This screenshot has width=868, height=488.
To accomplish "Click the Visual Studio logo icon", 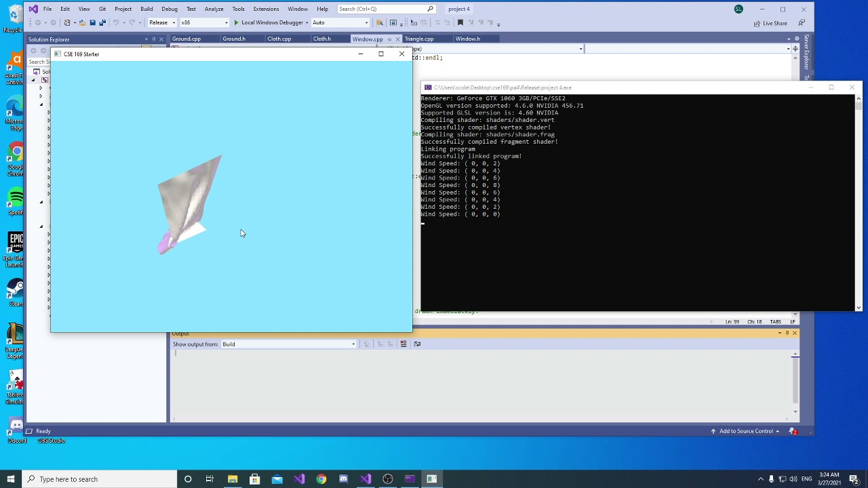I will pyautogui.click(x=34, y=9).
